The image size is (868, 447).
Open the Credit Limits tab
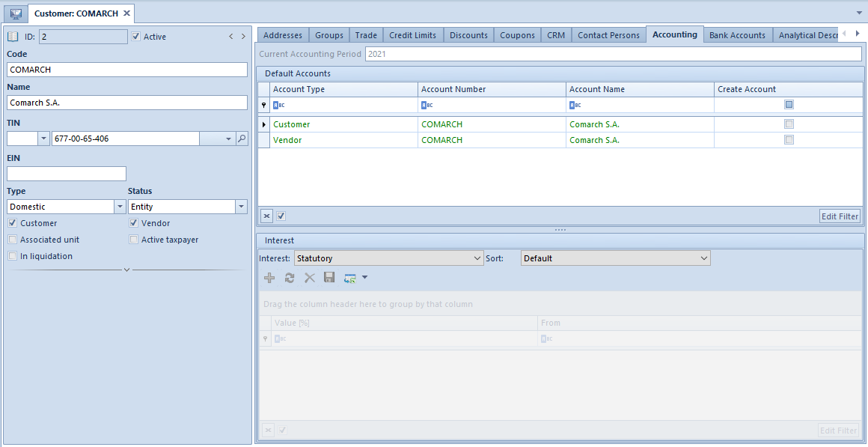coord(412,35)
